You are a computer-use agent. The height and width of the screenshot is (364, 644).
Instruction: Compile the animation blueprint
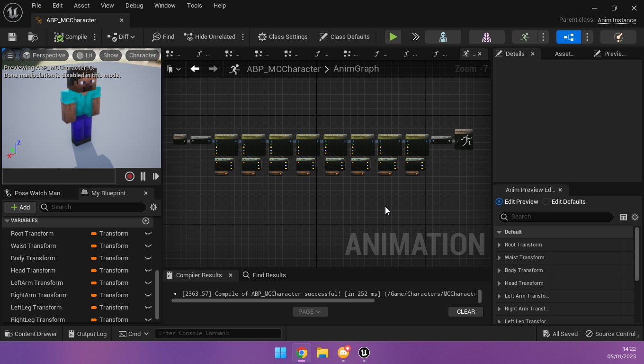click(x=70, y=36)
